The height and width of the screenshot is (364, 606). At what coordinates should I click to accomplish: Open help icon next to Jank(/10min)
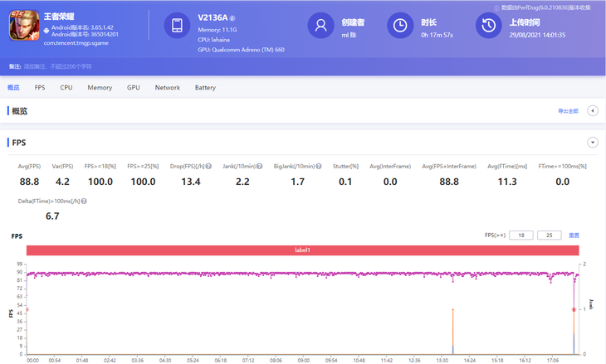(x=259, y=167)
